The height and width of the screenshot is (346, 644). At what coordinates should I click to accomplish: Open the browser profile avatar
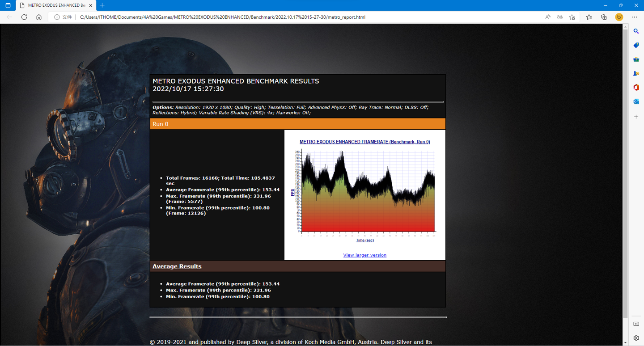pyautogui.click(x=619, y=17)
